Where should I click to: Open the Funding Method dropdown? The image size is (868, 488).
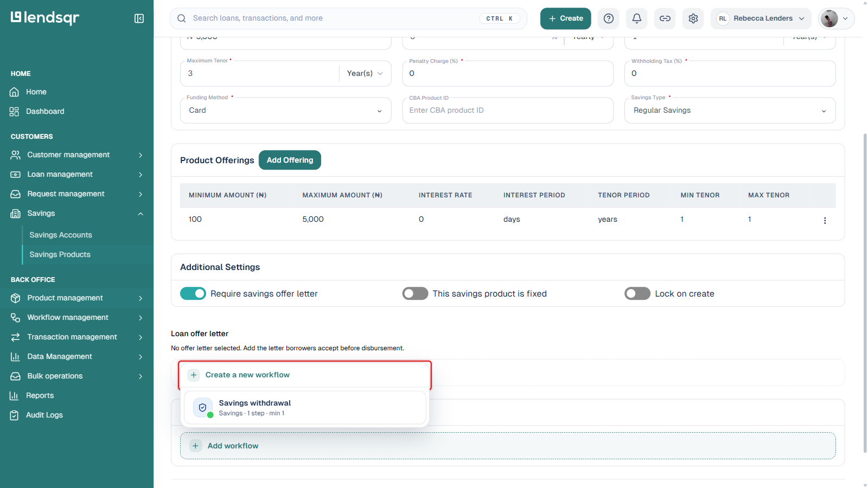pos(285,110)
